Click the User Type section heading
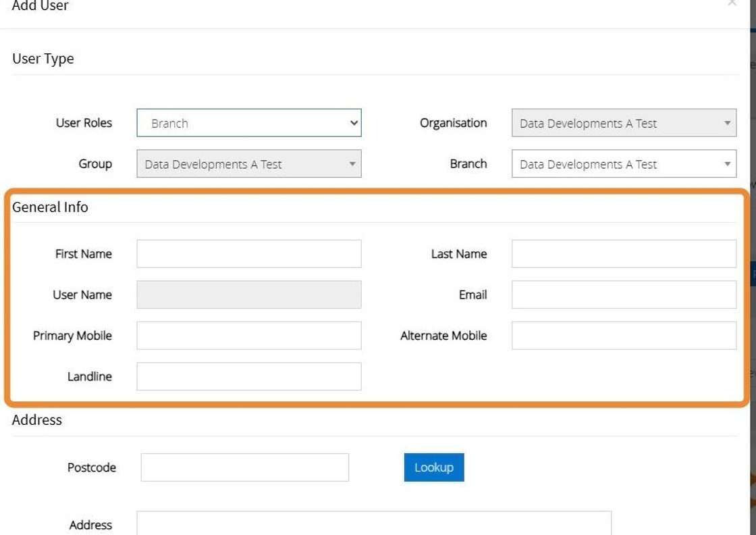This screenshot has width=756, height=535. coord(43,59)
